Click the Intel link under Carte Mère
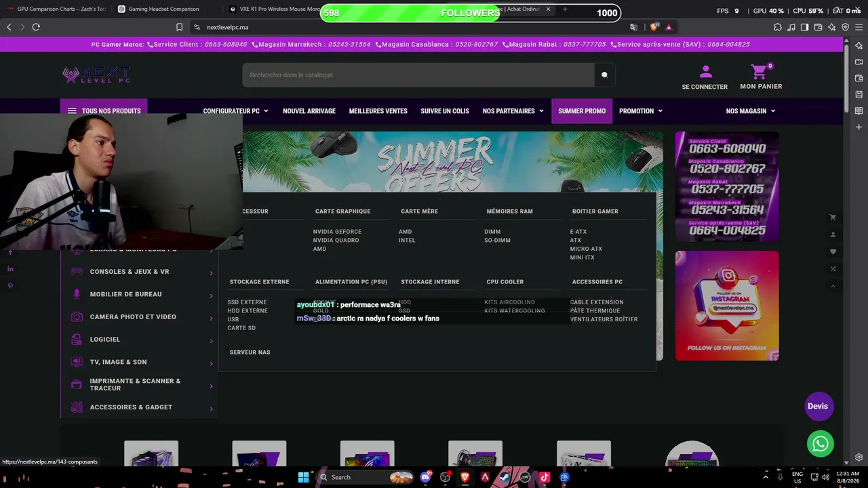 (407, 241)
